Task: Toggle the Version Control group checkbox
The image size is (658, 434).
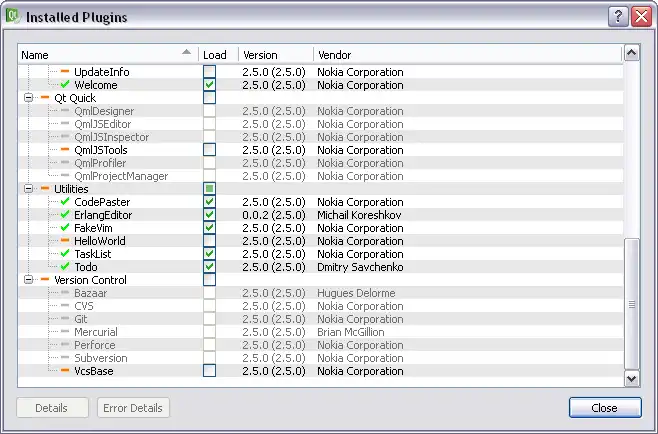Action: pyautogui.click(x=209, y=280)
